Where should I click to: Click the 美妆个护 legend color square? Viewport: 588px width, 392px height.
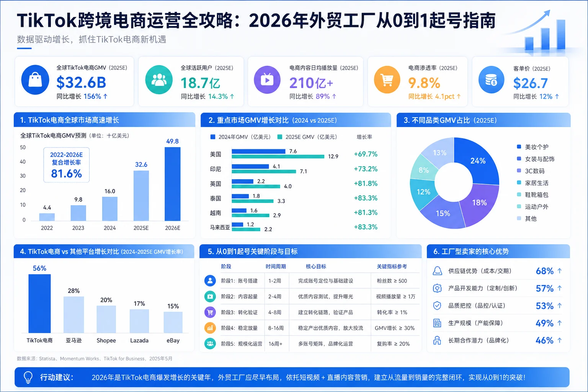click(519, 147)
